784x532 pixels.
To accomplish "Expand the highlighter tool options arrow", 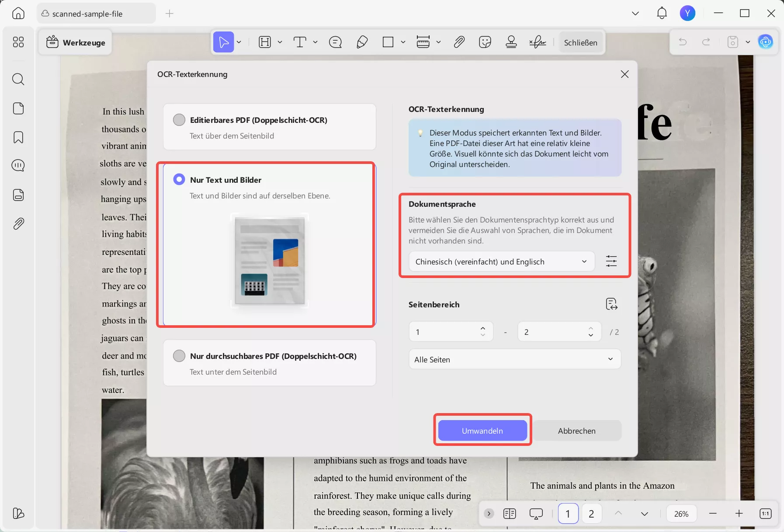I will 280,42.
